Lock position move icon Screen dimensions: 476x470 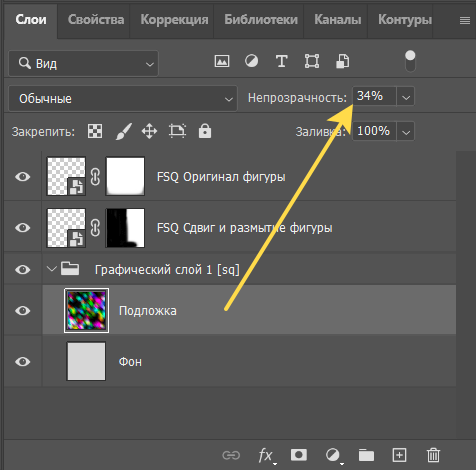[x=149, y=131]
